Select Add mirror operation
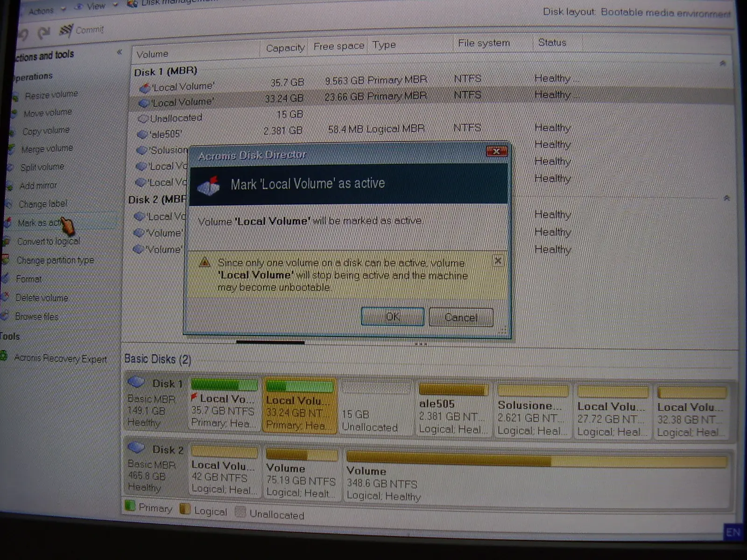Screen dimensions: 747x560 click(x=38, y=186)
